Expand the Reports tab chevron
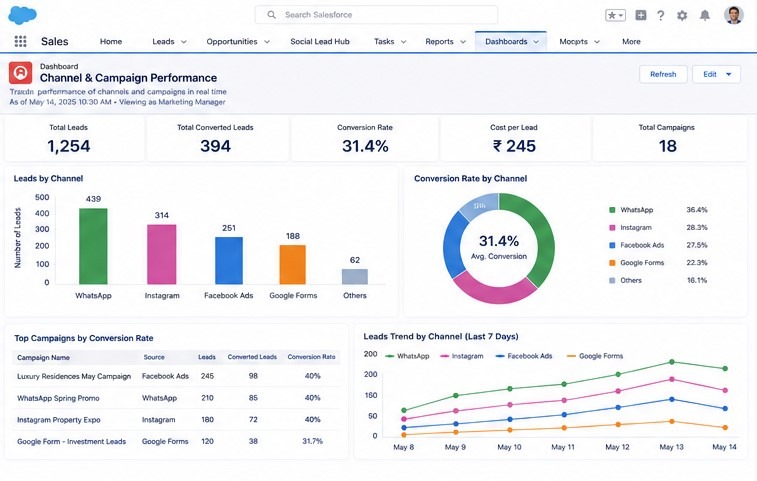The height and width of the screenshot is (481, 757). (x=463, y=42)
